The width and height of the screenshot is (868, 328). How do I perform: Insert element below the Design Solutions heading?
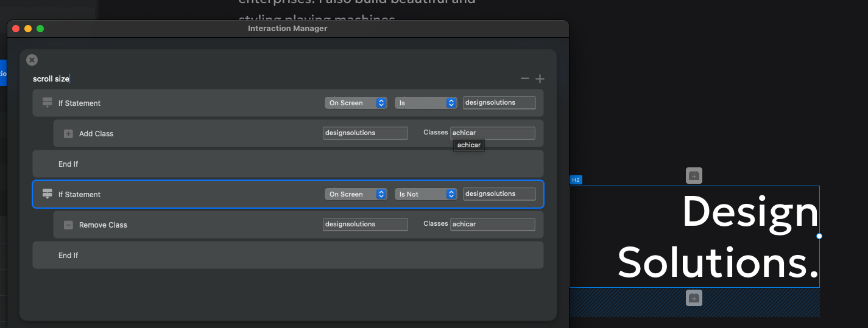coord(694,298)
